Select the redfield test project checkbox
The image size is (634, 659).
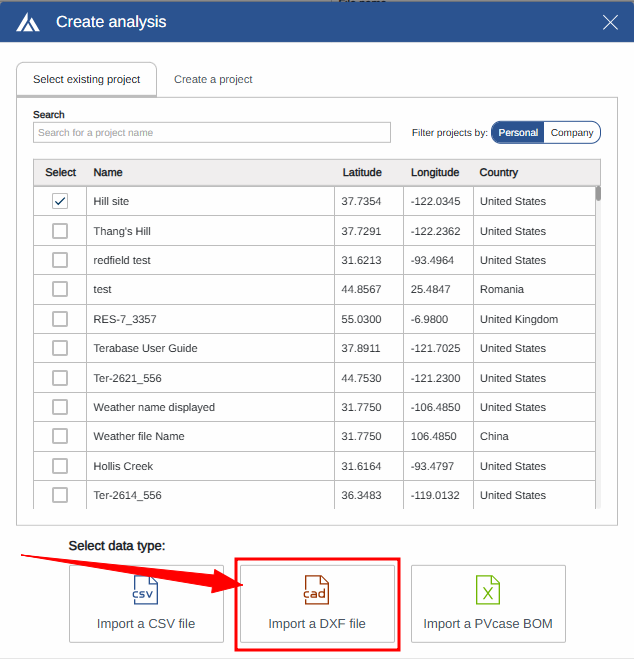coord(60,260)
